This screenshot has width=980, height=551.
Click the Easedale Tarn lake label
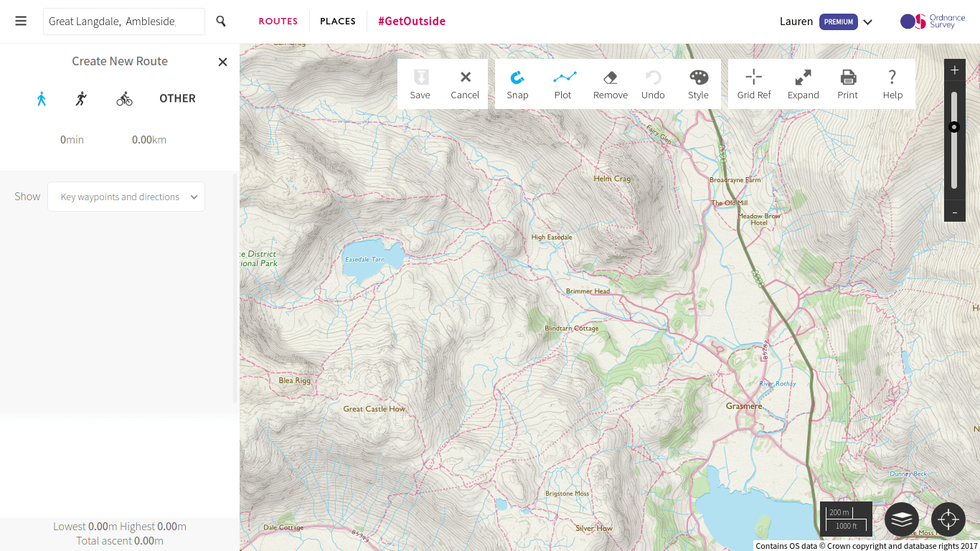(x=364, y=260)
